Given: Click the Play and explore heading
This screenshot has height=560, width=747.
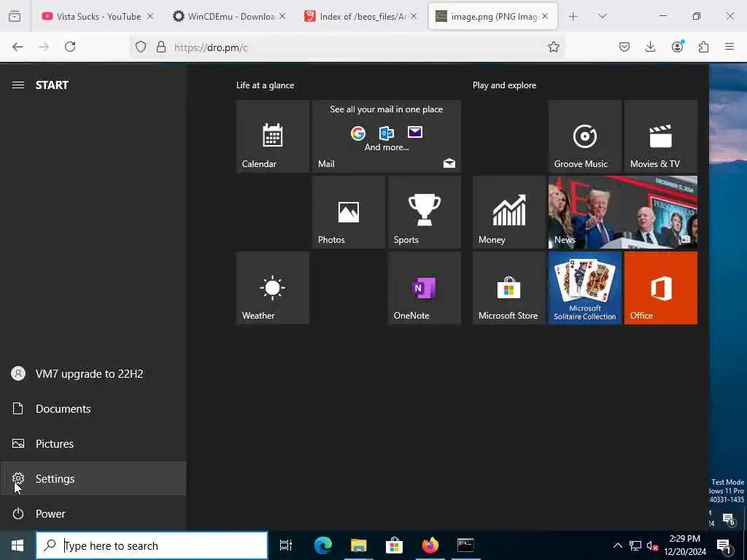Looking at the screenshot, I should coord(505,85).
